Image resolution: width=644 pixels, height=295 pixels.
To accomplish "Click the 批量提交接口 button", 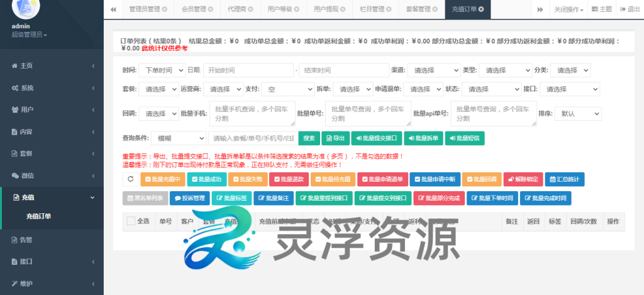I will [377, 138].
